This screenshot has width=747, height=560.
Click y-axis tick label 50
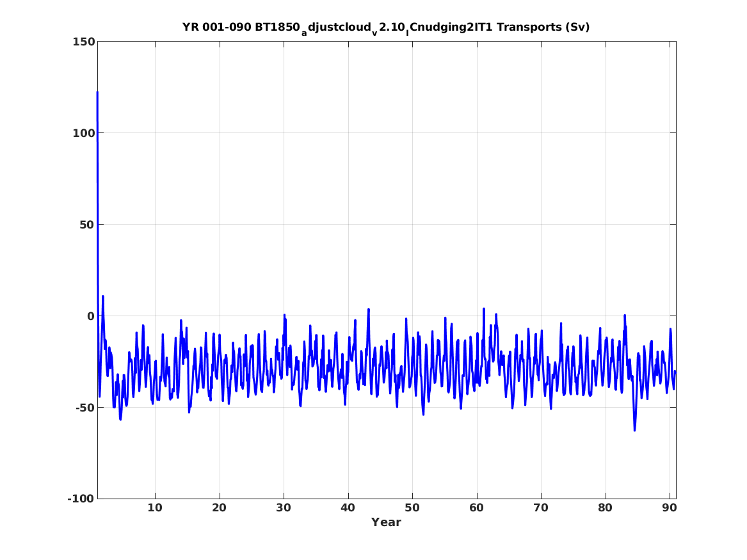click(x=88, y=225)
